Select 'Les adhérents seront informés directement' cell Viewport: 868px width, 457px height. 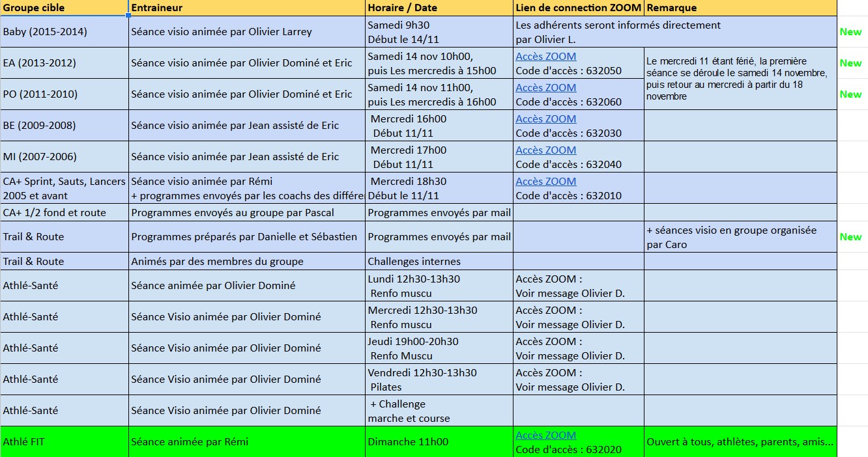(x=674, y=32)
